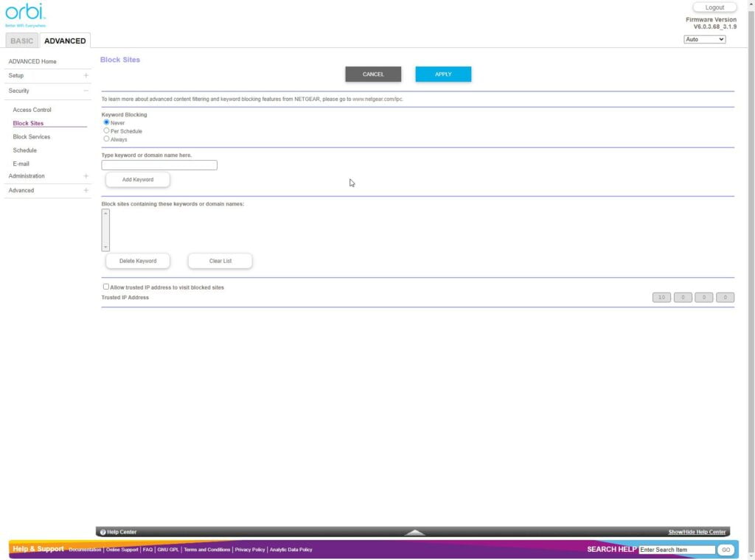Image resolution: width=755 pixels, height=560 pixels.
Task: Click the APPLY button
Action: click(x=443, y=74)
